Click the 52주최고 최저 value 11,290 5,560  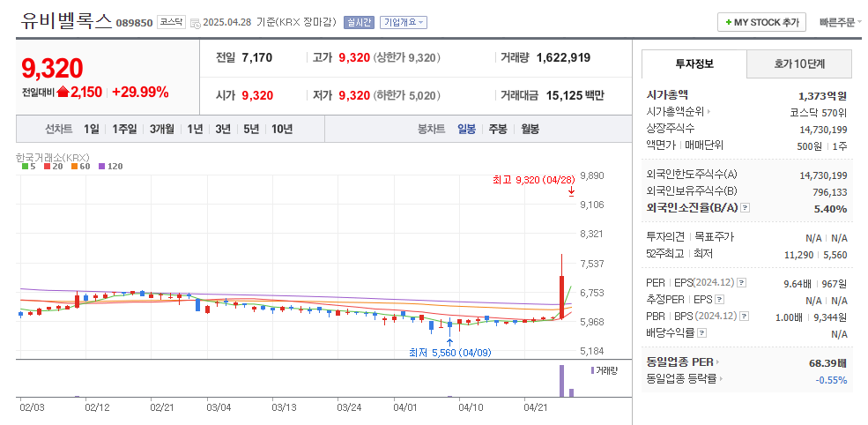[x=815, y=254]
